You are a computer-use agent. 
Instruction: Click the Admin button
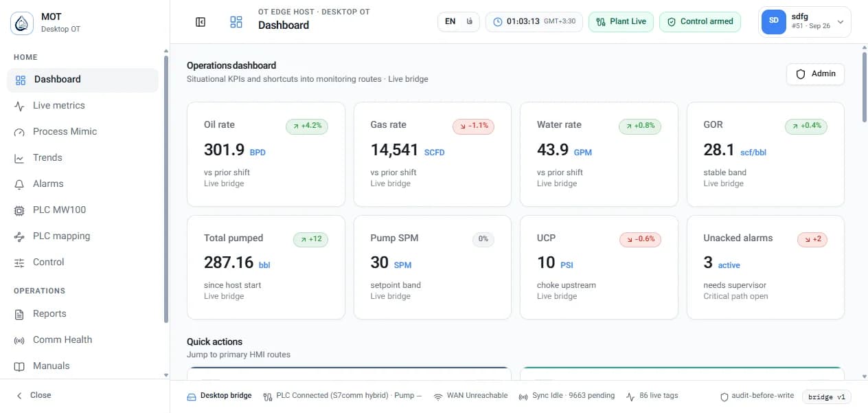tap(815, 74)
